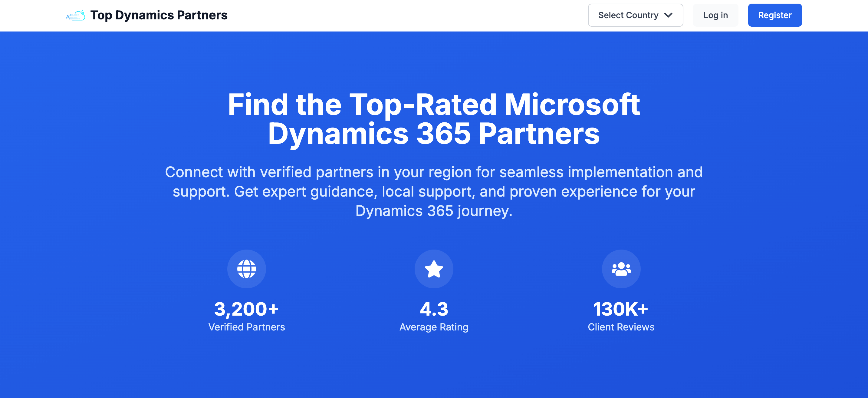This screenshot has height=398, width=868.
Task: Click the 3,200+ statistic text
Action: [x=246, y=309]
